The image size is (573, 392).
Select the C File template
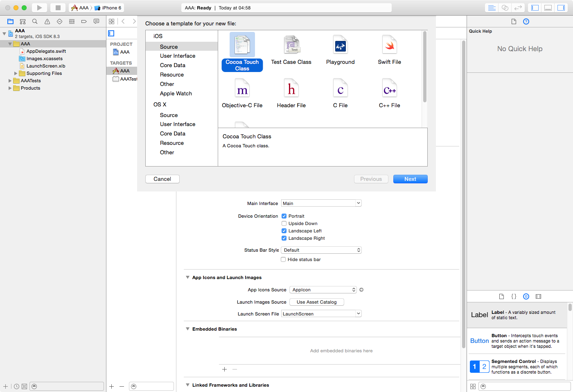point(341,93)
